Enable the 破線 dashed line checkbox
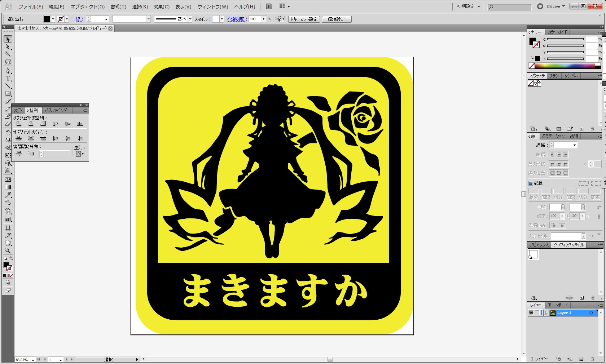This screenshot has width=606, height=364. coord(531,183)
